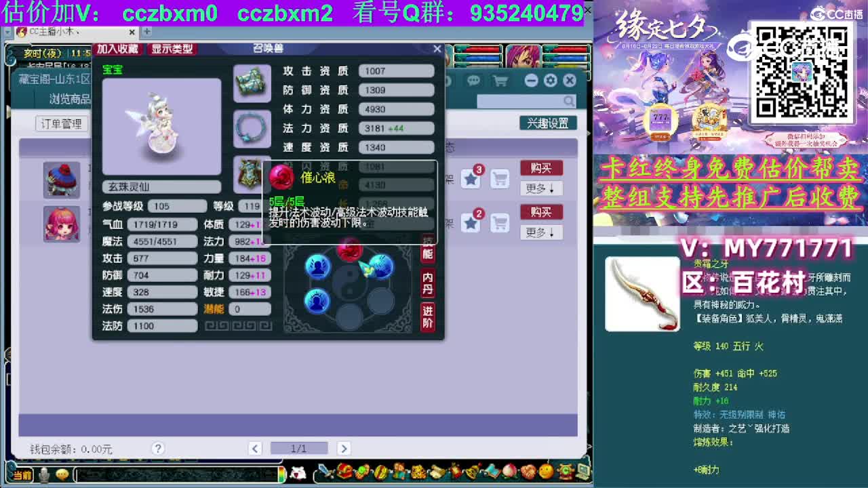Click 攻击资质 value 1007

[396, 70]
